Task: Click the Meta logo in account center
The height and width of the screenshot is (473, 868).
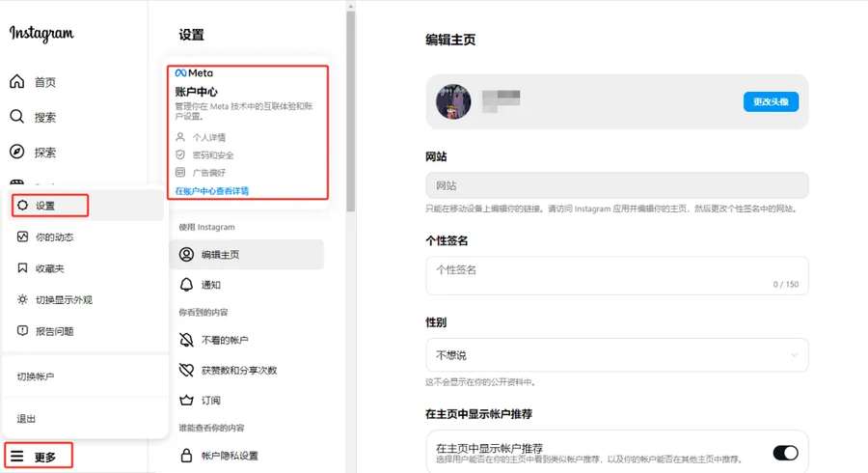Action: point(194,72)
